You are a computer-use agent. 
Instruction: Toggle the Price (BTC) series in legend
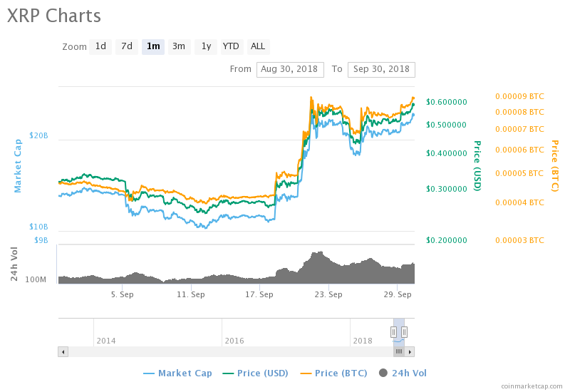[x=333, y=373]
